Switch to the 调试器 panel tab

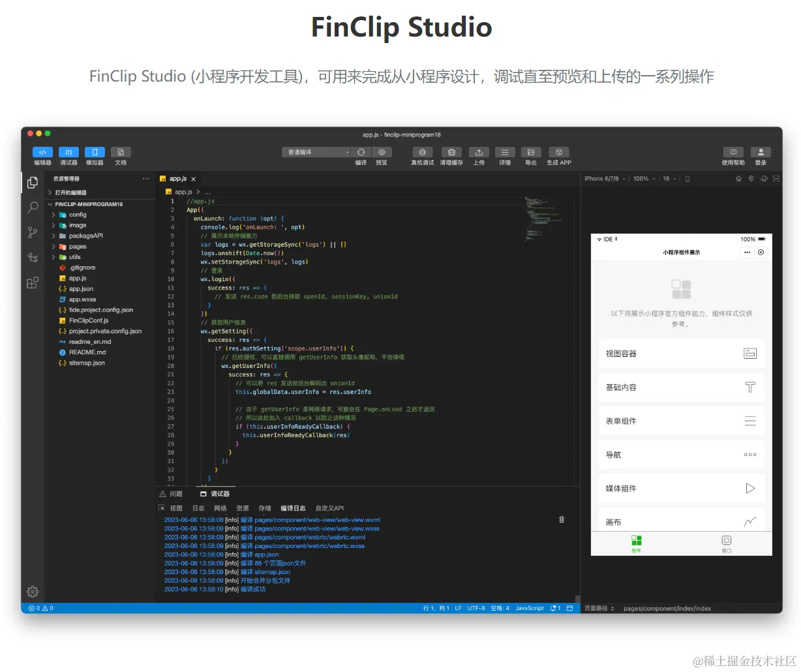[215, 494]
